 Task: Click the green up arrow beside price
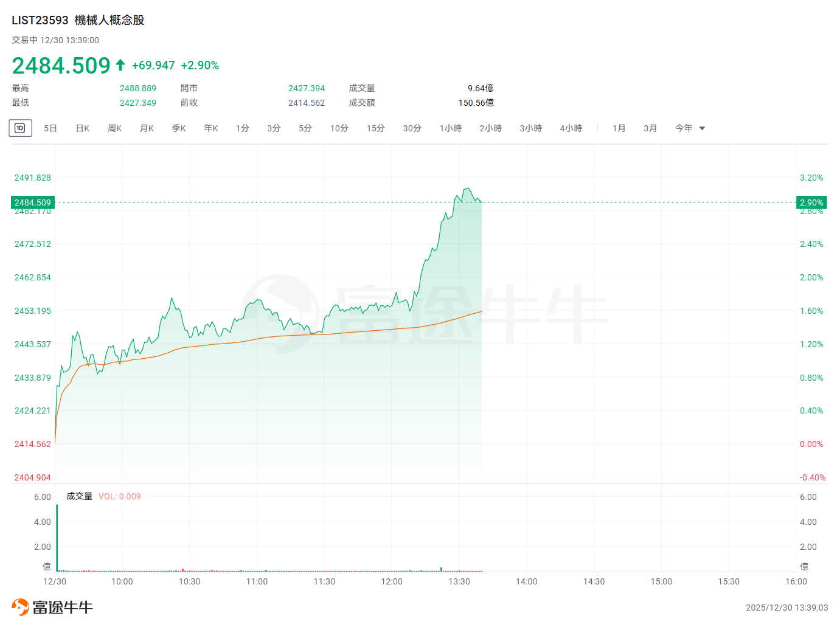(120, 65)
